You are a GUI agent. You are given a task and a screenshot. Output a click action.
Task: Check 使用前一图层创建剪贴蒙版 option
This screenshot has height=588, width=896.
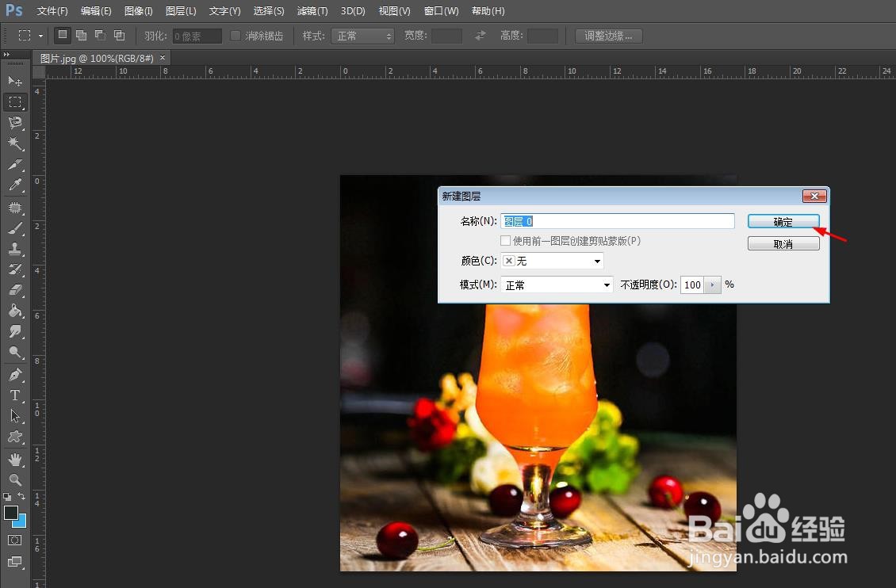tap(506, 241)
